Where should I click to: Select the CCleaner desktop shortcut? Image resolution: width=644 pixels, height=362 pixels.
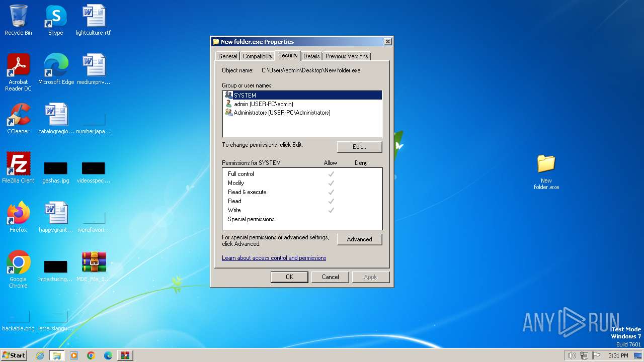18,119
